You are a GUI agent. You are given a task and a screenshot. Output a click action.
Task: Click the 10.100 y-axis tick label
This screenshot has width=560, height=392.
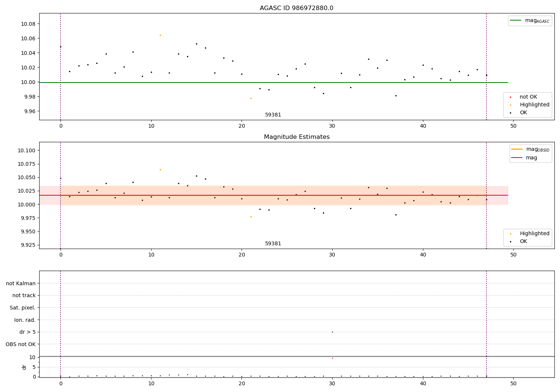(27, 150)
